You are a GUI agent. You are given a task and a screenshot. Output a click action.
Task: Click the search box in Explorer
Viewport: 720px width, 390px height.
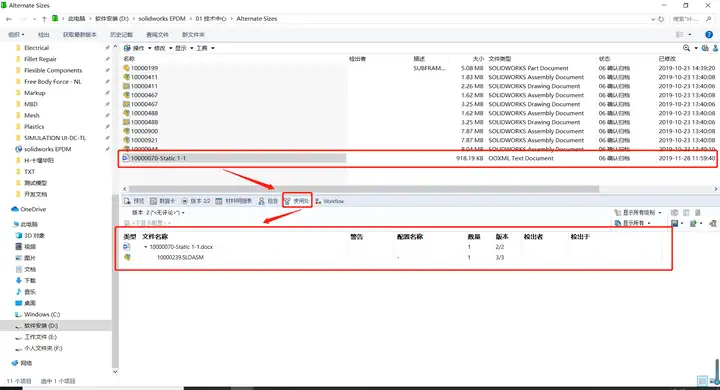pos(692,19)
